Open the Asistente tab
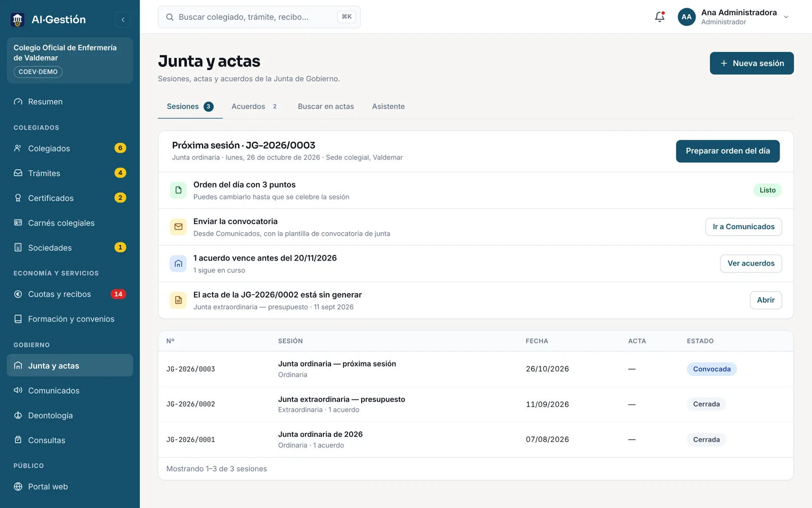The image size is (812, 508). 388,107
